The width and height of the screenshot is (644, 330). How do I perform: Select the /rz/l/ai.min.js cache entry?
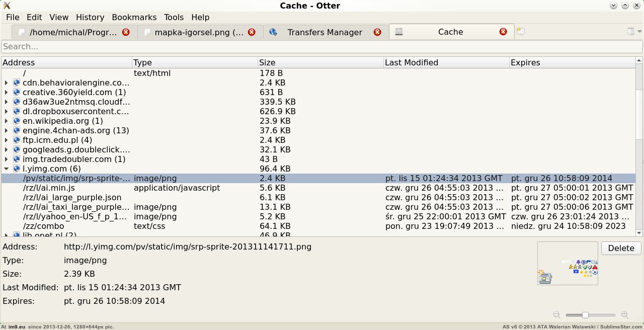(x=318, y=188)
